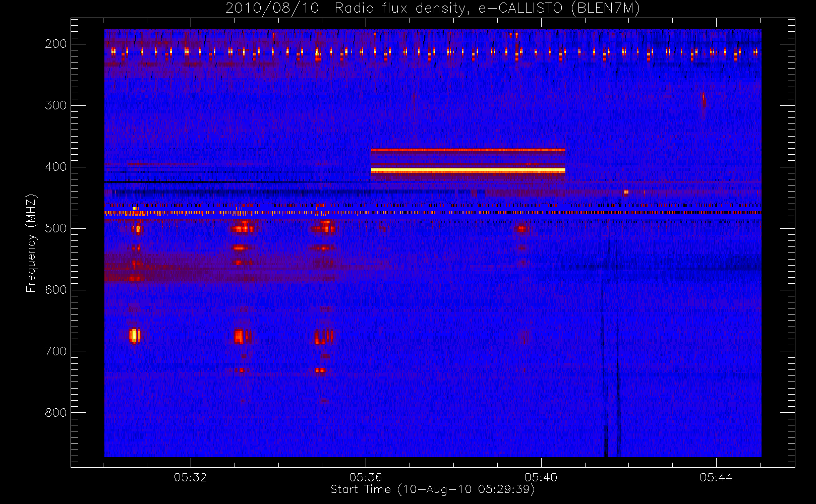This screenshot has height=504, width=816.
Task: Click the 05:40 time tick label
Action: (541, 477)
